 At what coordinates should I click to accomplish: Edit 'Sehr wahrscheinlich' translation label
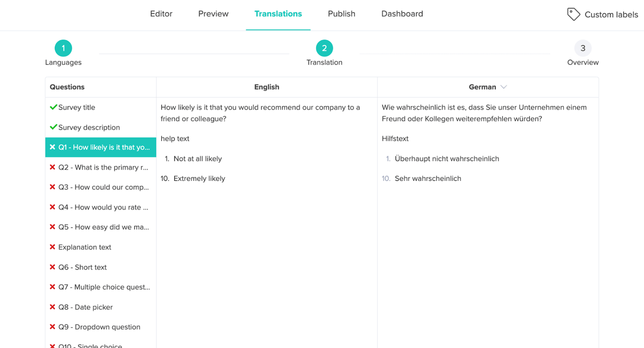tap(428, 179)
